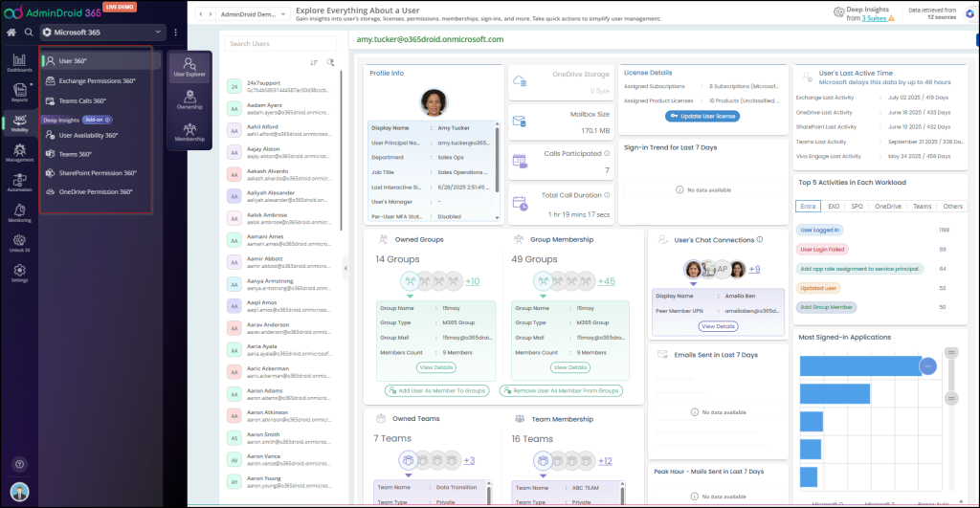
Task: Click the Update User license button
Action: 702,116
